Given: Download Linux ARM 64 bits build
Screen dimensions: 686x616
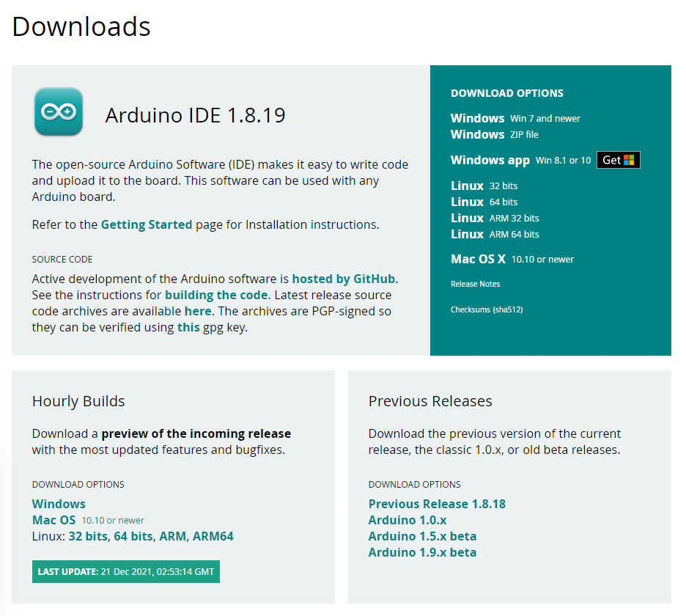Looking at the screenshot, I should [495, 234].
